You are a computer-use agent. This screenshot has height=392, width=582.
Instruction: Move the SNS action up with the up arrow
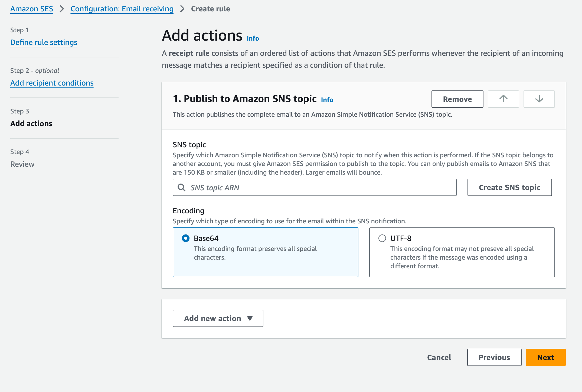tap(503, 99)
